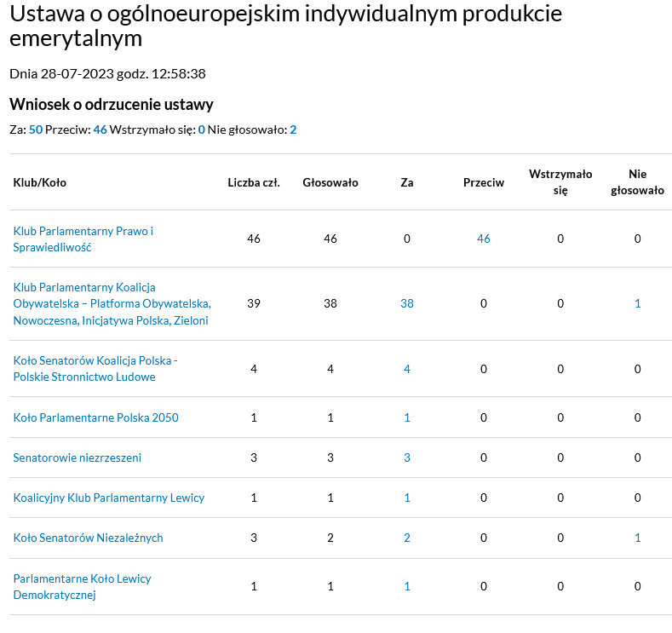Open Koło Parlamentarne Polska 2050 link
The image size is (672, 633).
(96, 417)
